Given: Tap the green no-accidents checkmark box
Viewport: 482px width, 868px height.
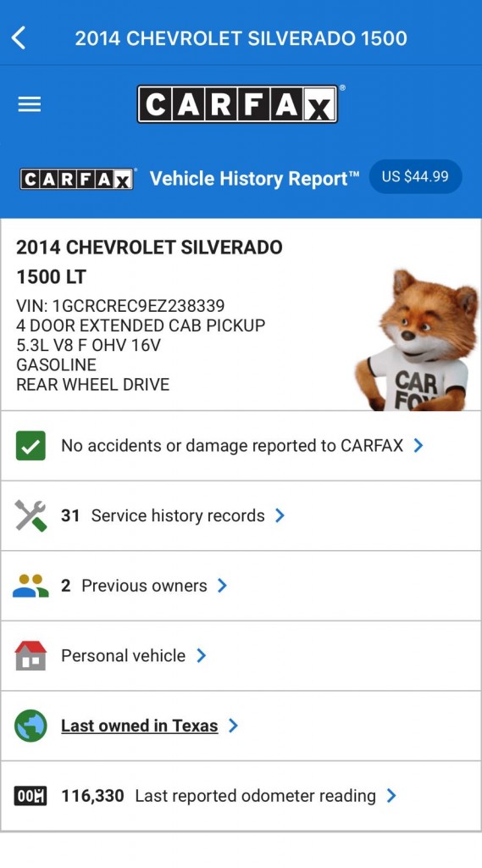Looking at the screenshot, I should pyautogui.click(x=30, y=446).
